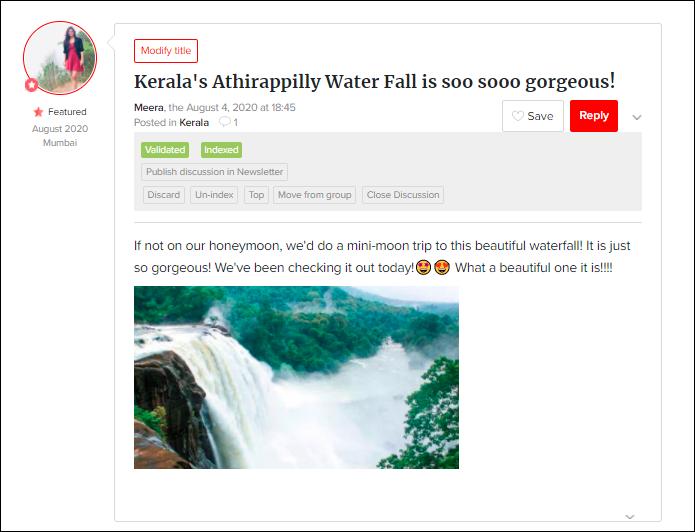Click the heart icon on Save button

[x=518, y=116]
